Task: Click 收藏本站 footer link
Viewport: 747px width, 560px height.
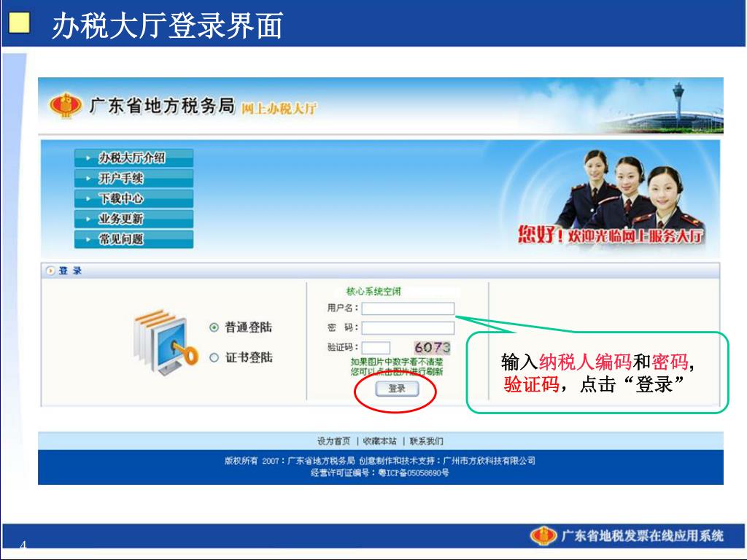Action: (x=379, y=441)
